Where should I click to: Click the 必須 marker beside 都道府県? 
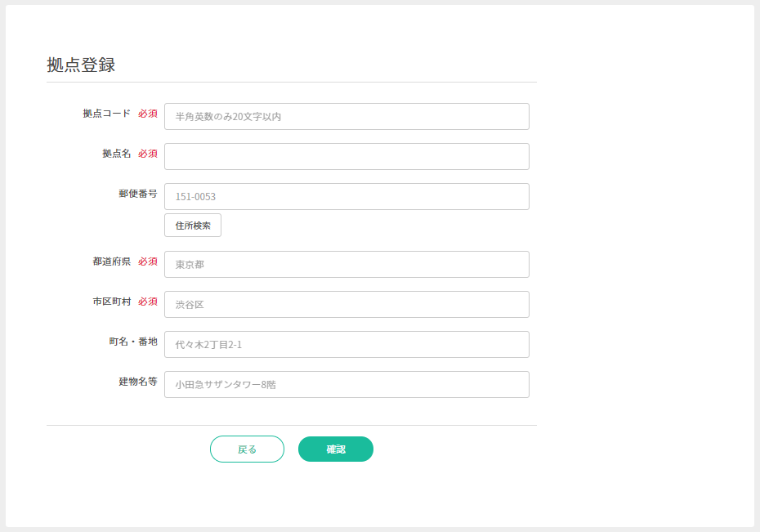pyautogui.click(x=148, y=262)
